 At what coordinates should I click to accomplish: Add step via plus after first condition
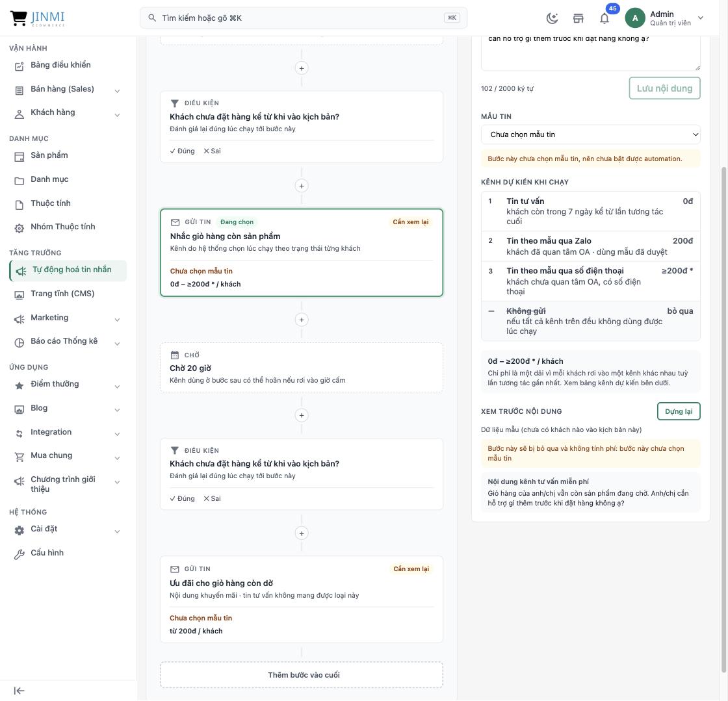tap(302, 186)
